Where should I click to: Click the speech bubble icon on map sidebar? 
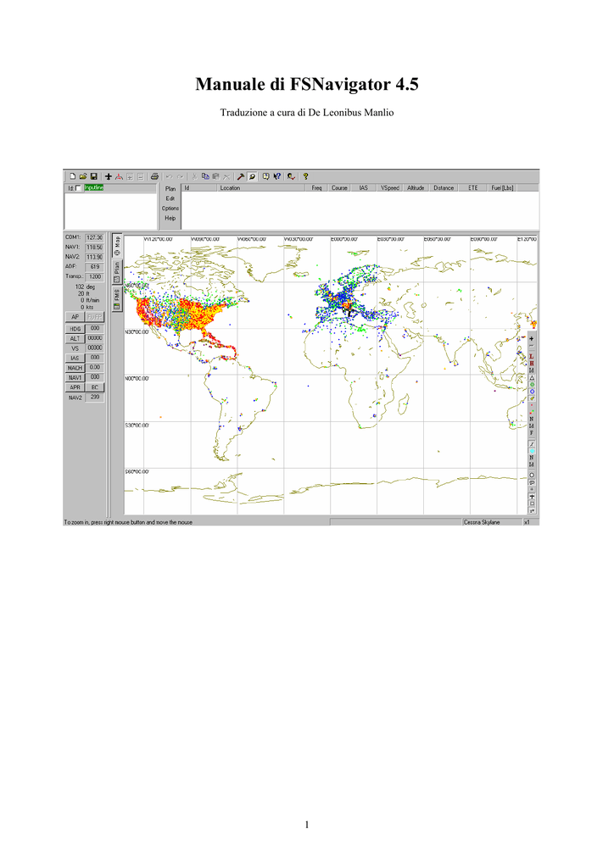pyautogui.click(x=532, y=482)
